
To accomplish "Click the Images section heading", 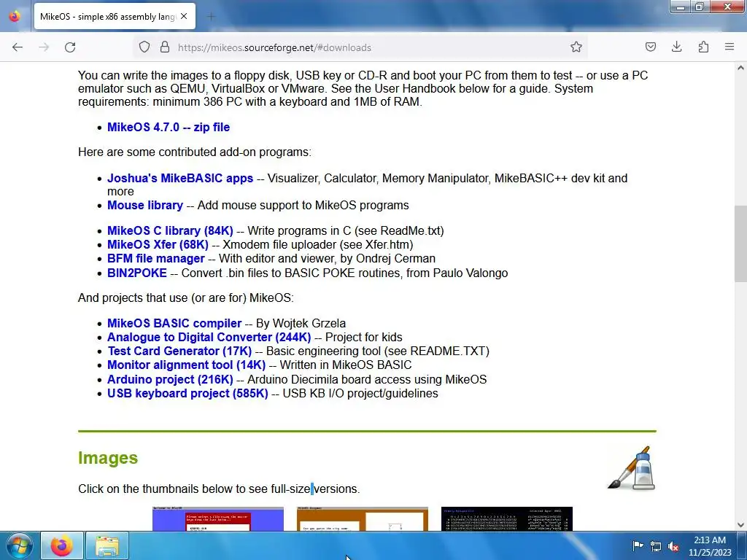I will 108,458.
